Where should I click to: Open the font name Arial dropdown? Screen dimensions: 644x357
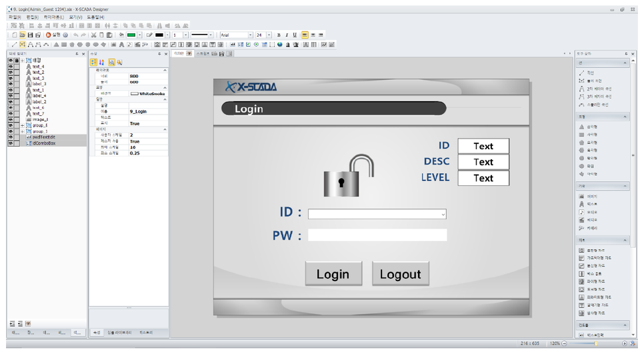(251, 35)
